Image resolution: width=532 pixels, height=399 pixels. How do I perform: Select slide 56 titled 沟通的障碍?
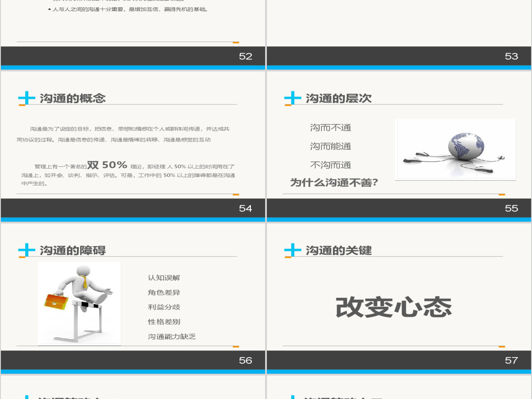tap(133, 298)
